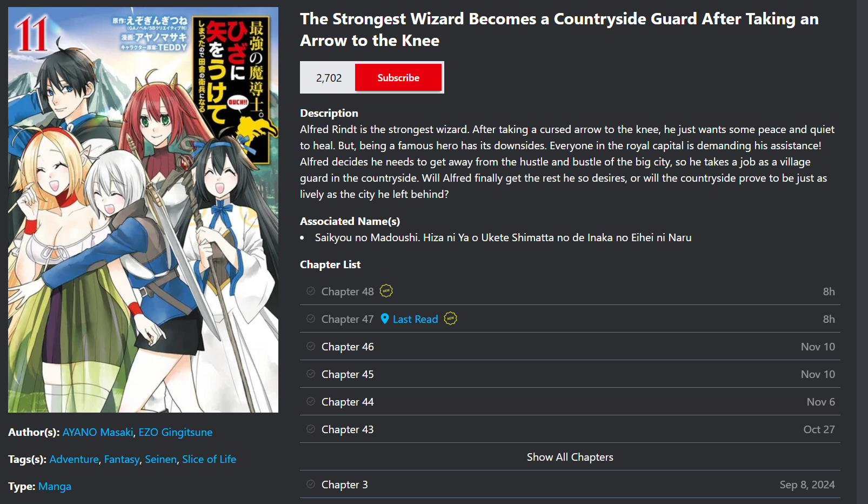Click the check icon beside Chapter 43
868x504 pixels.
click(311, 429)
